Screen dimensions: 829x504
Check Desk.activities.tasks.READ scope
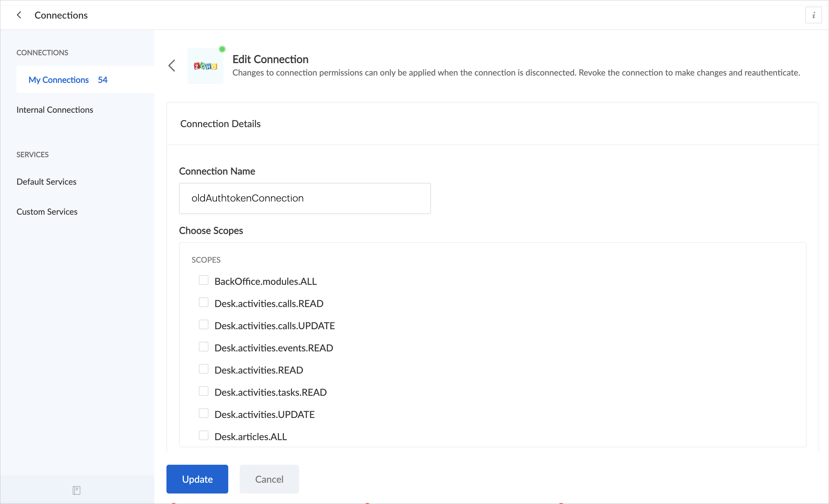tap(204, 391)
